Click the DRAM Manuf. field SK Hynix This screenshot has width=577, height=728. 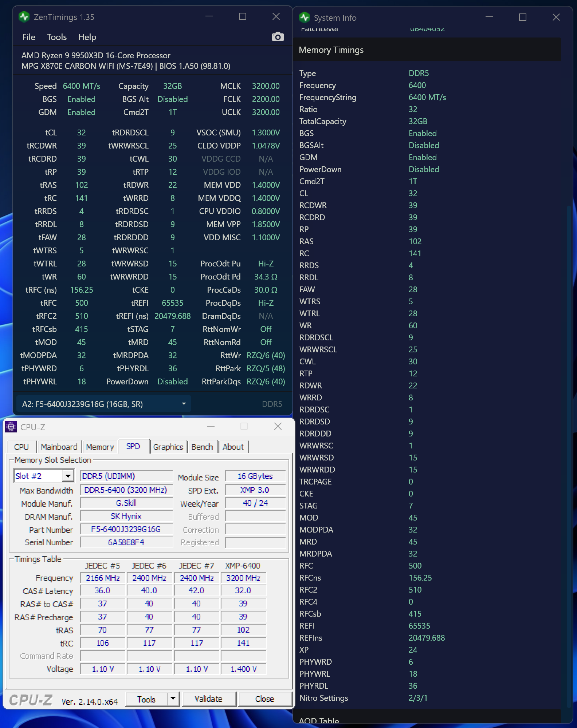(126, 516)
